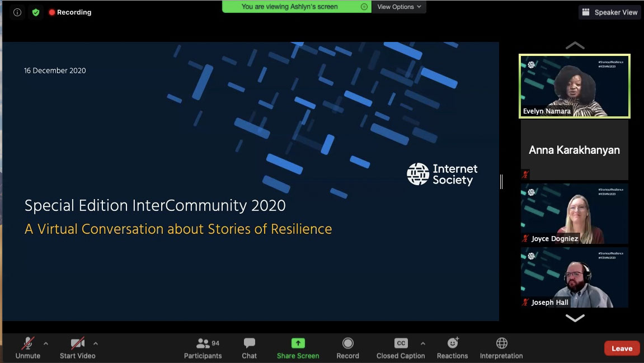Viewport: 644px width, 363px height.
Task: Click the muted mic icon beside Joseph Hall
Action: click(525, 302)
